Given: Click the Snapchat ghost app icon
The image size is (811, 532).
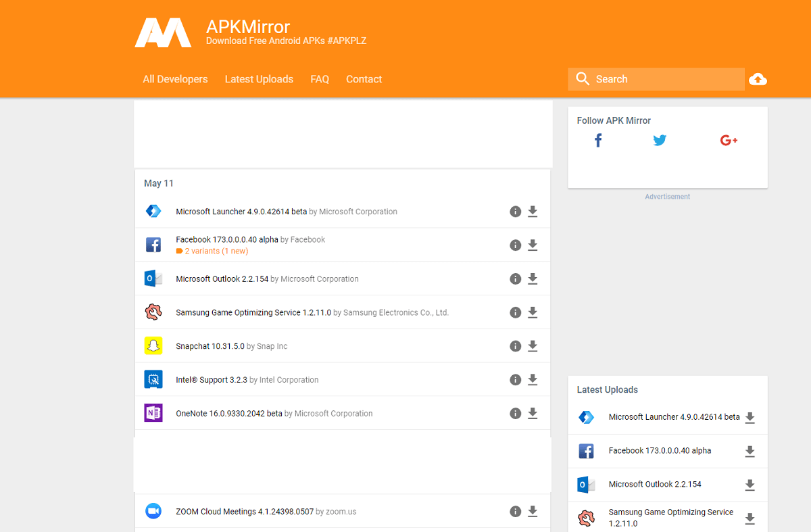Looking at the screenshot, I should pyautogui.click(x=153, y=345).
